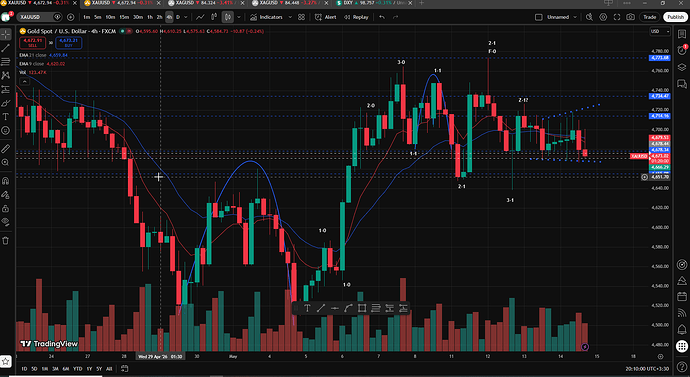The height and width of the screenshot is (377, 690).
Task: Take a chart snapshot with camera icon
Action: (631, 17)
